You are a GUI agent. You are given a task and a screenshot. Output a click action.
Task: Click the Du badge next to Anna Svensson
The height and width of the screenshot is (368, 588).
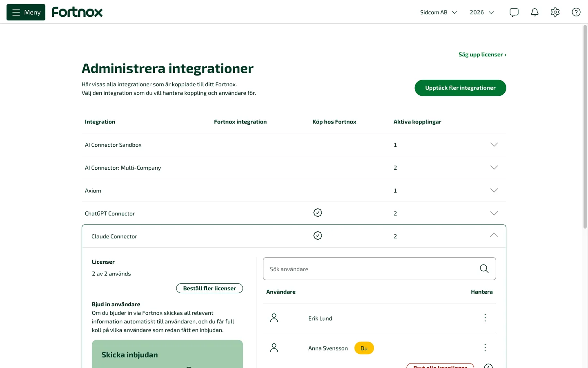pos(364,348)
